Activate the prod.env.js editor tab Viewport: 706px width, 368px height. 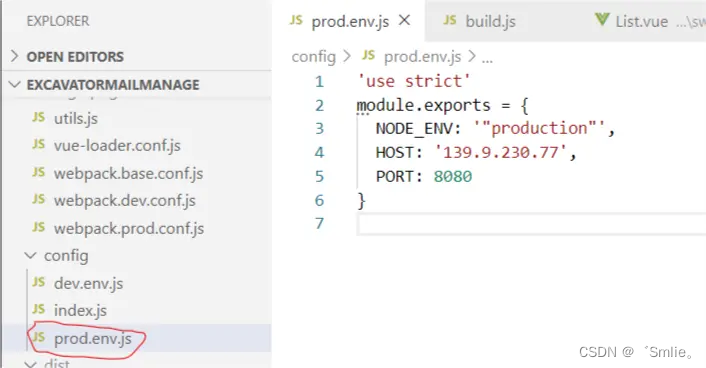point(350,21)
